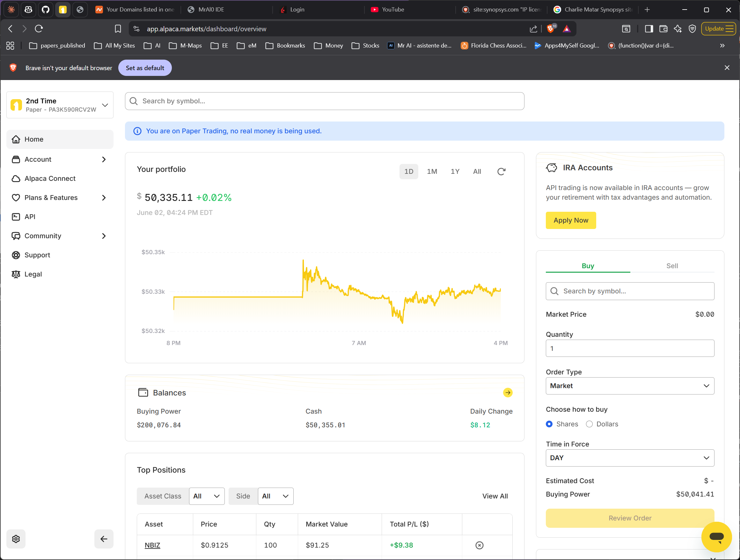740x560 pixels.
Task: Open the NBIZ asset link
Action: coord(152,545)
